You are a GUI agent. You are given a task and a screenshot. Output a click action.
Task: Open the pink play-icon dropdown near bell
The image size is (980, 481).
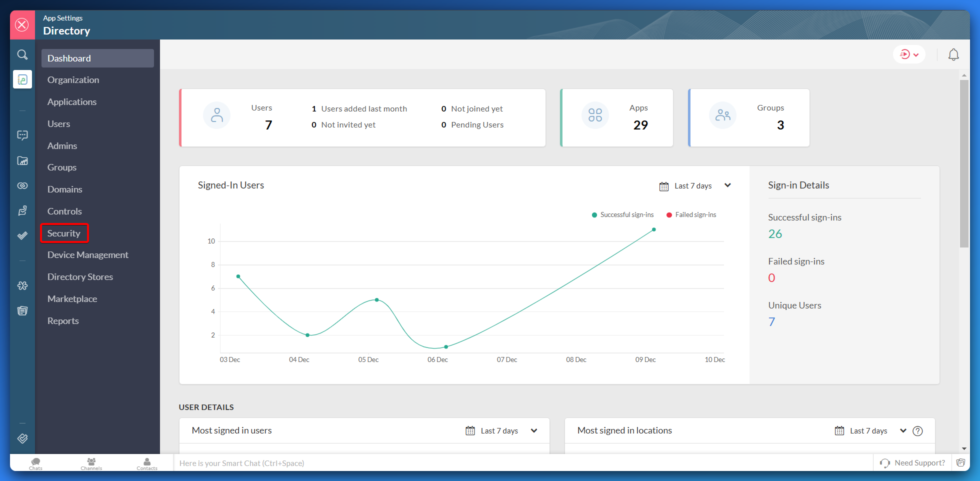point(909,54)
